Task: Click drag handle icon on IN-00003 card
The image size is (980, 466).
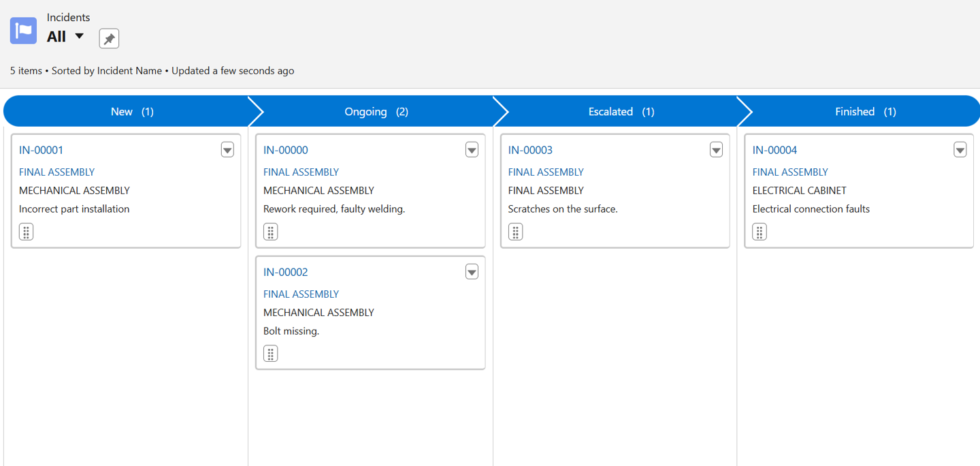Action: pos(515,232)
